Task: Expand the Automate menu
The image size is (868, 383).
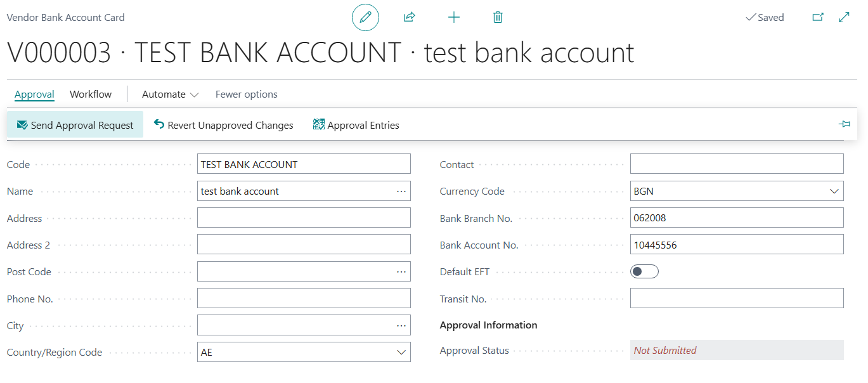Action: pyautogui.click(x=170, y=94)
